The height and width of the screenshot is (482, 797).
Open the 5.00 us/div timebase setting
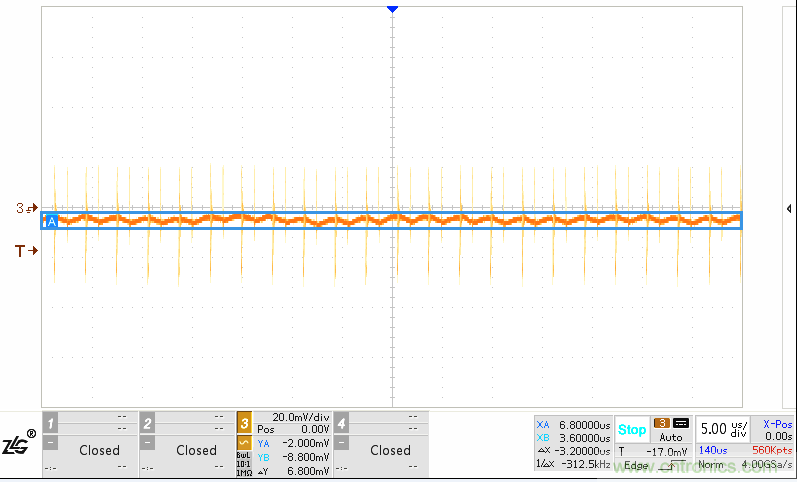click(720, 430)
